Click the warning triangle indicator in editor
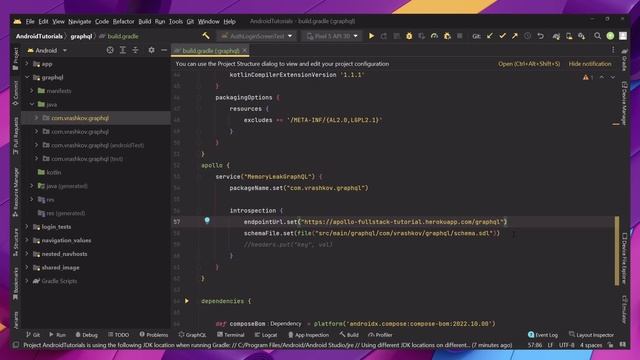Screen dimensions: 640x360 (586, 77)
